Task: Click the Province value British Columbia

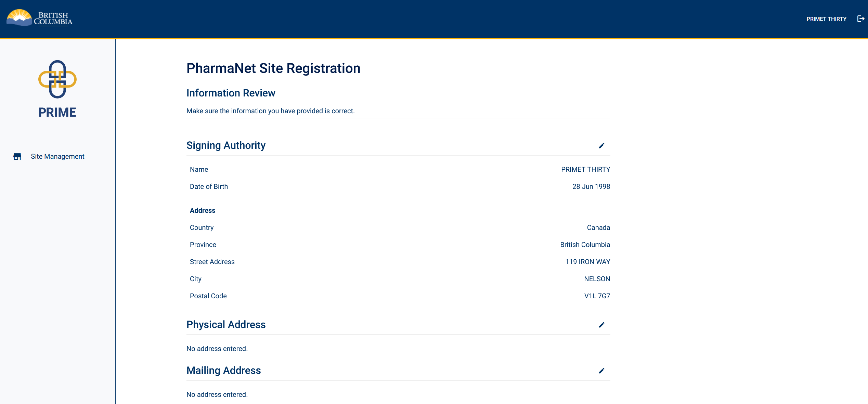Action: (x=585, y=244)
